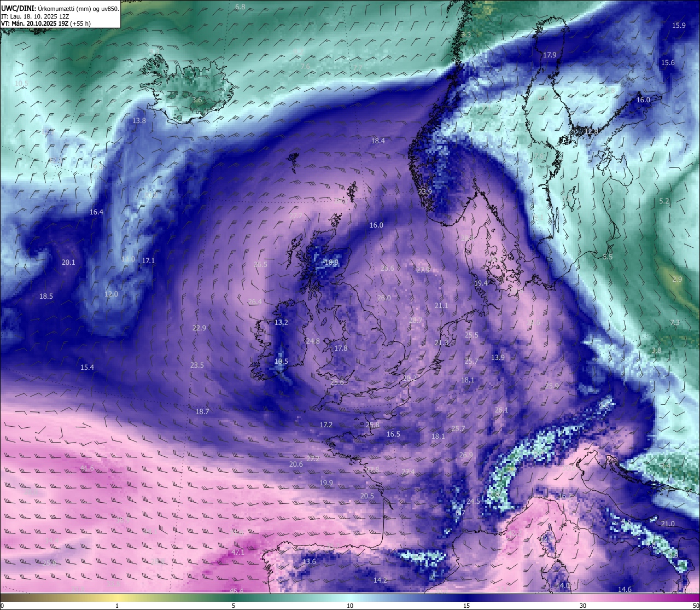The width and height of the screenshot is (700, 610).
Task: Click the map value '23.9' near Norway
Action: point(425,191)
